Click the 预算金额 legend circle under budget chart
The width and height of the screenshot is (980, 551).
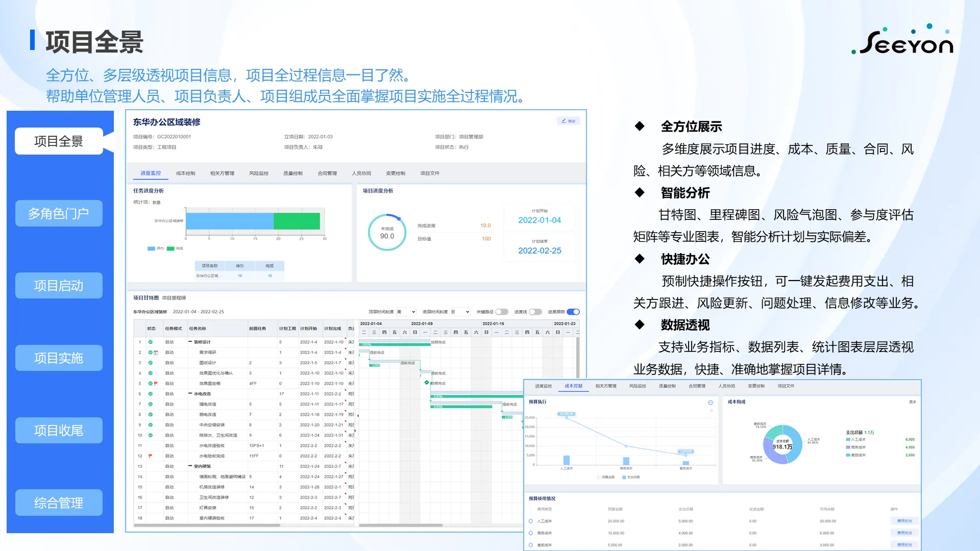[x=599, y=477]
